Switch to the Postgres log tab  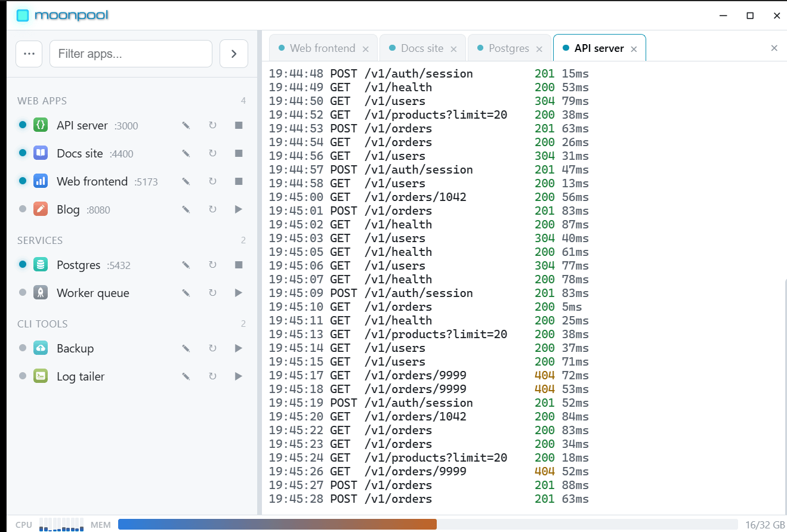[509, 48]
